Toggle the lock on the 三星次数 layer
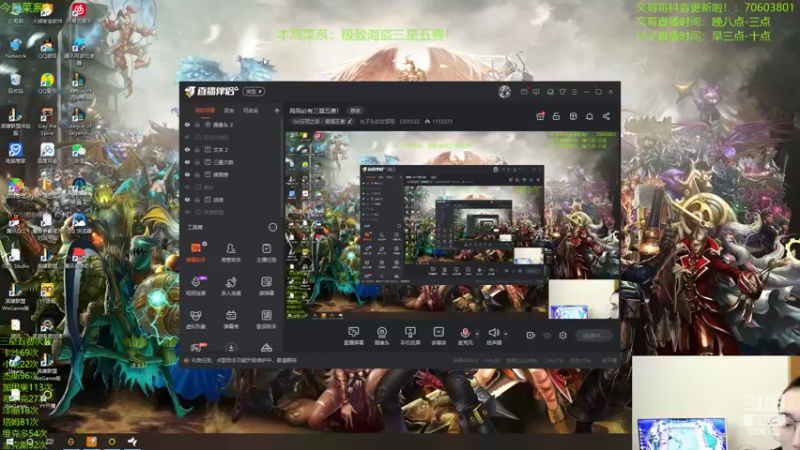Viewport: 800px width, 450px height. point(197,162)
